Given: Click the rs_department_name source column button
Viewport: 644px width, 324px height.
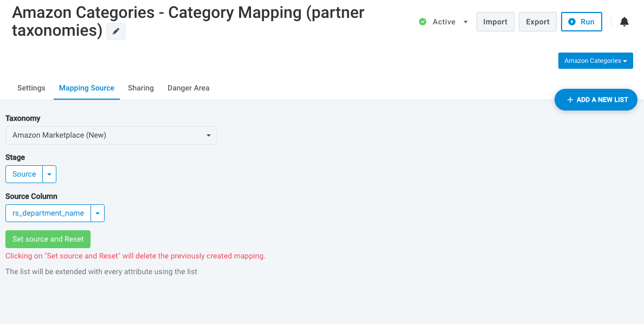Looking at the screenshot, I should tap(48, 213).
